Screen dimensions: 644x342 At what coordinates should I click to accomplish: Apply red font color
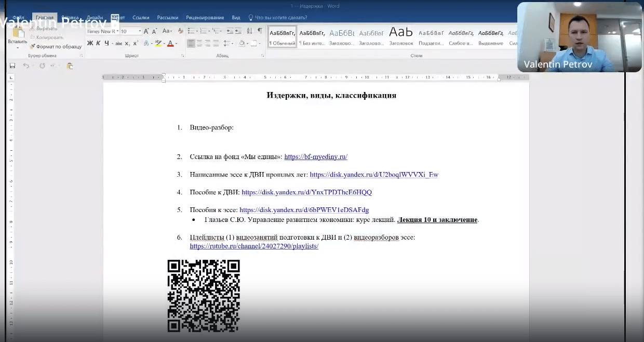(170, 43)
